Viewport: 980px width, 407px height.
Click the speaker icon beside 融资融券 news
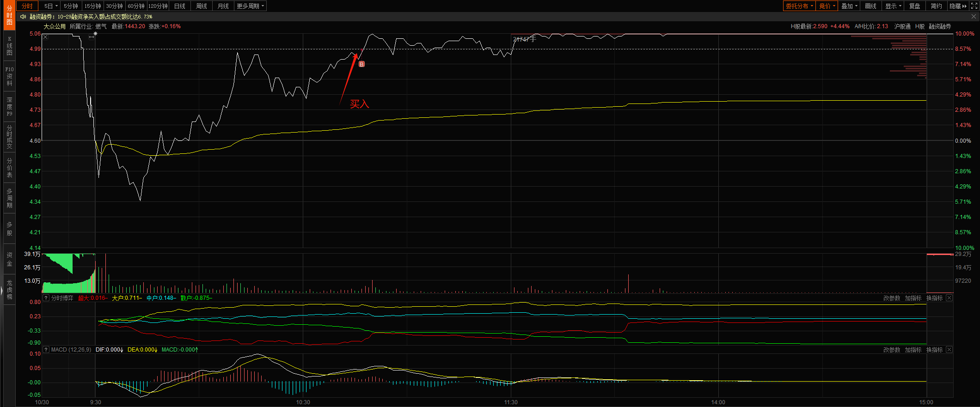pyautogui.click(x=23, y=17)
